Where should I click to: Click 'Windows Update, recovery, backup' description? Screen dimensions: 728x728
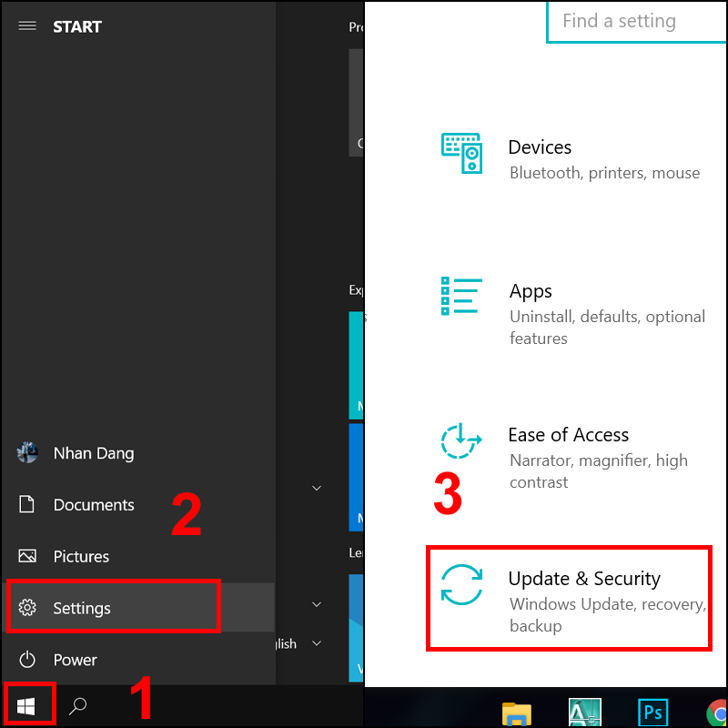click(x=608, y=615)
